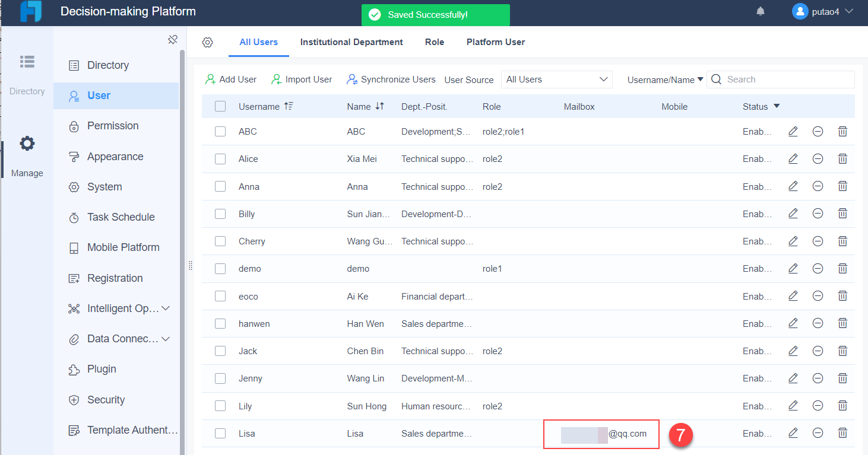Open the settings gear beside the tabs
Viewport: 868px width, 455px height.
tap(207, 42)
